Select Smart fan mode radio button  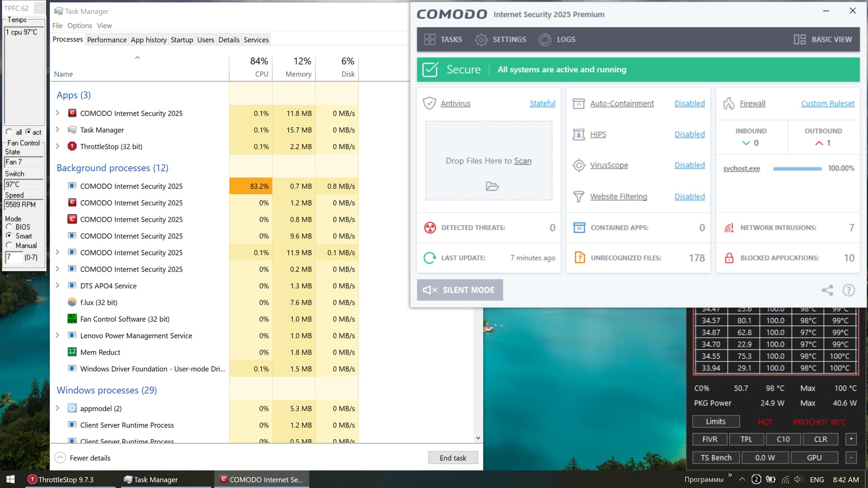tap(9, 236)
